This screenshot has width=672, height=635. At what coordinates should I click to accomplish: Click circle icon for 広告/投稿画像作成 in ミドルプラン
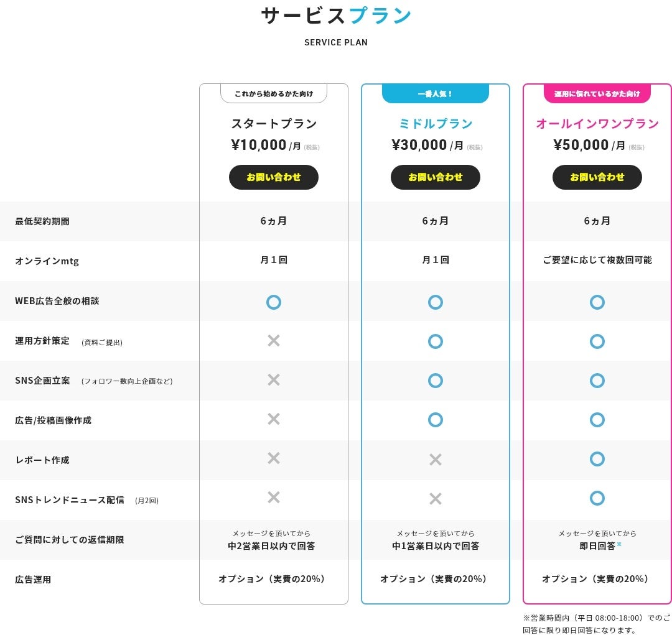pos(436,420)
